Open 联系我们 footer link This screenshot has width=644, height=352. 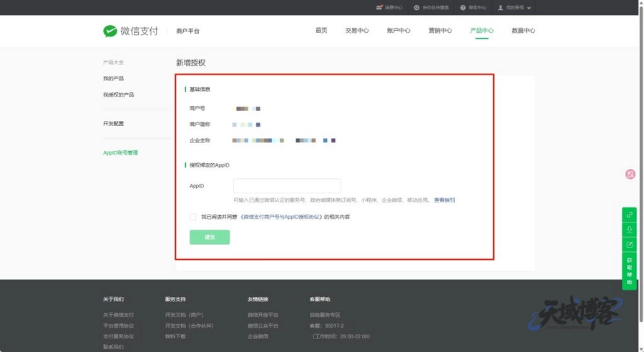tap(113, 347)
